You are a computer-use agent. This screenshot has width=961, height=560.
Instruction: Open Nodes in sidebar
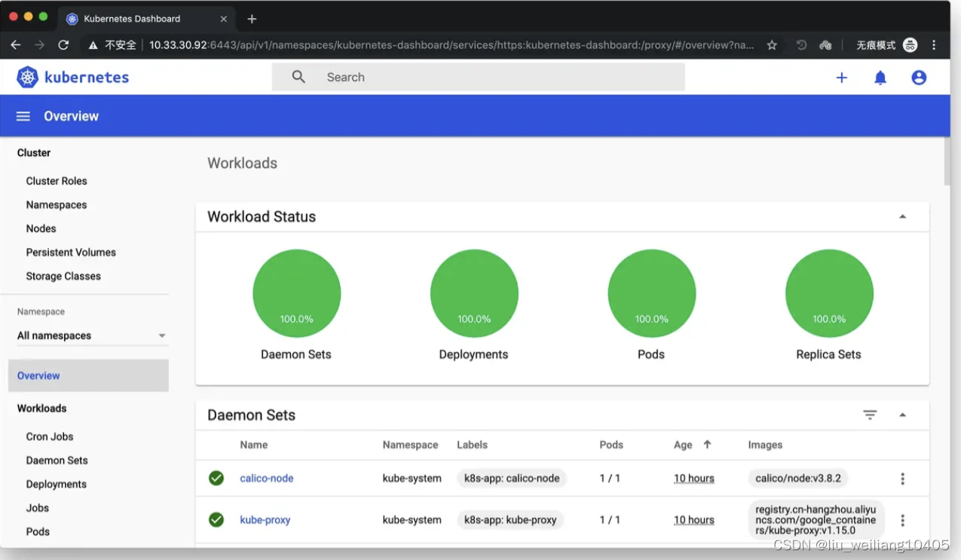[41, 228]
